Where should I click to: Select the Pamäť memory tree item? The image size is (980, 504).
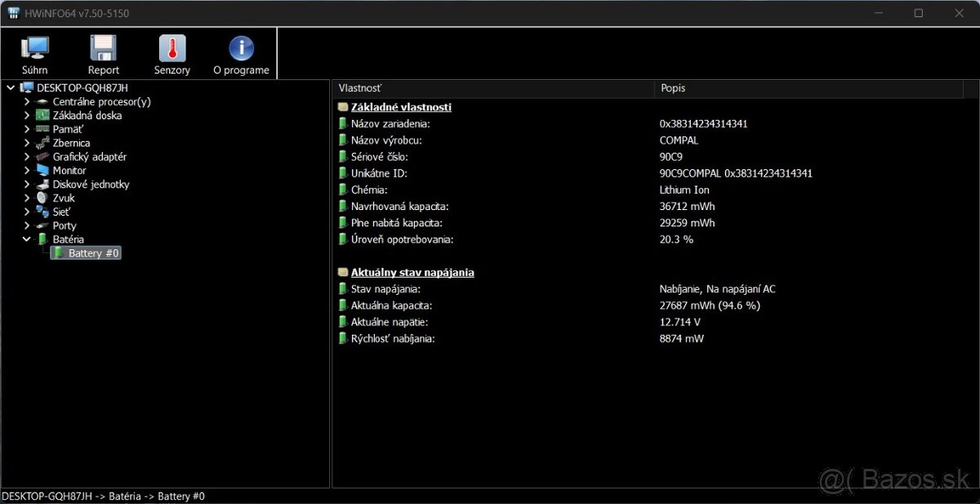pyautogui.click(x=67, y=129)
